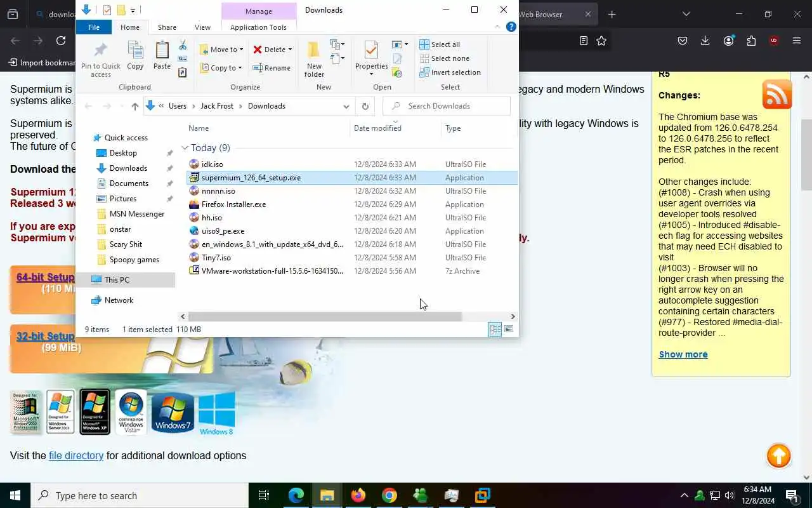Click the browser page vertical scrollbar thumb
This screenshot has height=508, width=812.
[806, 154]
